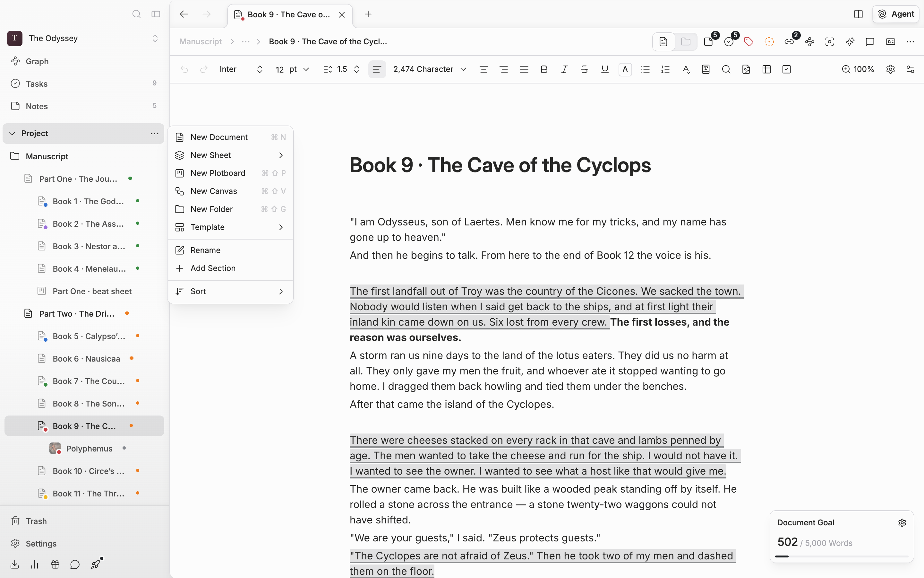
Task: Switch to folder view mode
Action: click(x=686, y=42)
